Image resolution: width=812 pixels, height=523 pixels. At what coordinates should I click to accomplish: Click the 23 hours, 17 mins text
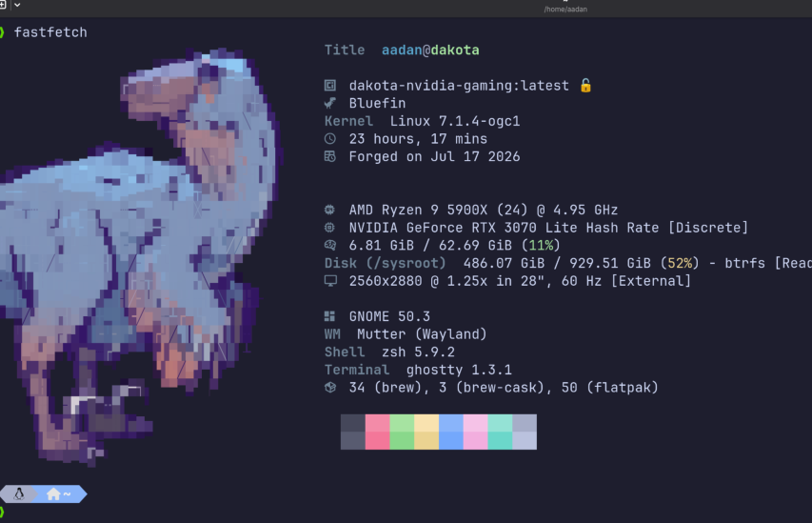coord(418,139)
